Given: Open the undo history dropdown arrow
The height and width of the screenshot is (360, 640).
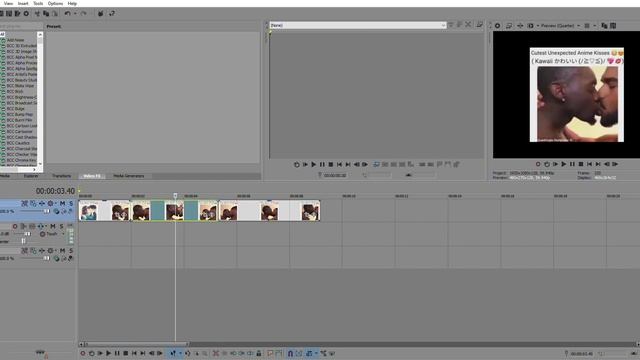Looking at the screenshot, I should (75, 13).
